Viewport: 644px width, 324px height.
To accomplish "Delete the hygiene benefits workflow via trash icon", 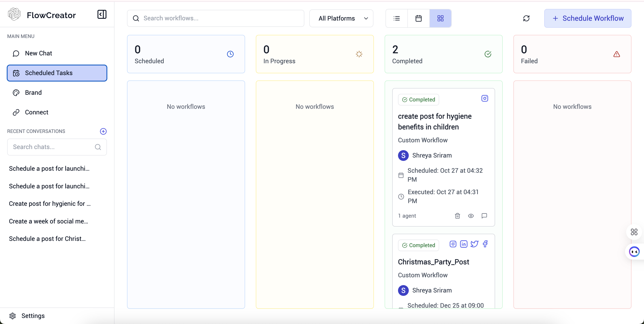I will tap(457, 216).
